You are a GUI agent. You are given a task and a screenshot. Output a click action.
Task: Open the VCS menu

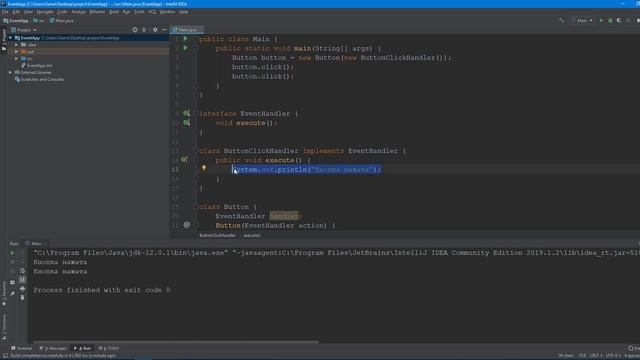152,12
